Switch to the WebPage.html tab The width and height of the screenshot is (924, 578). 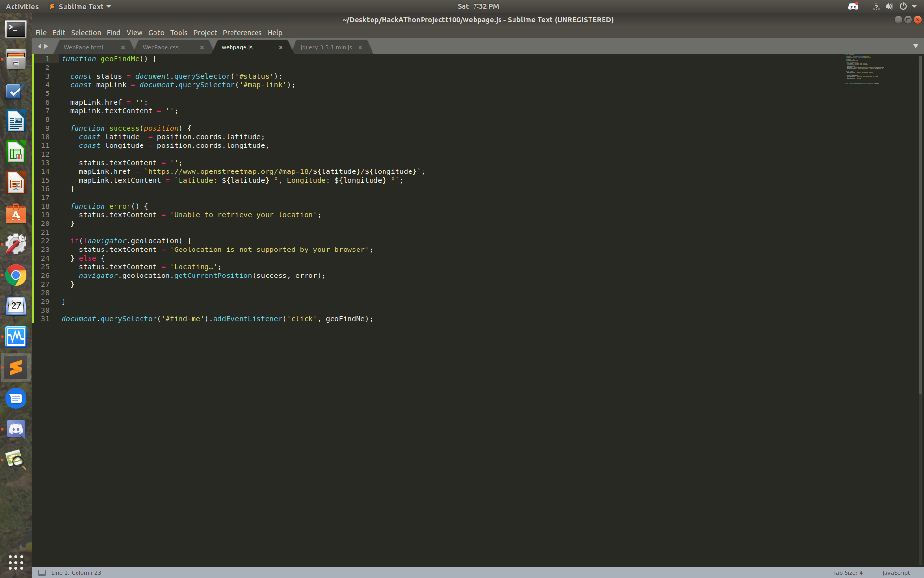pos(84,47)
